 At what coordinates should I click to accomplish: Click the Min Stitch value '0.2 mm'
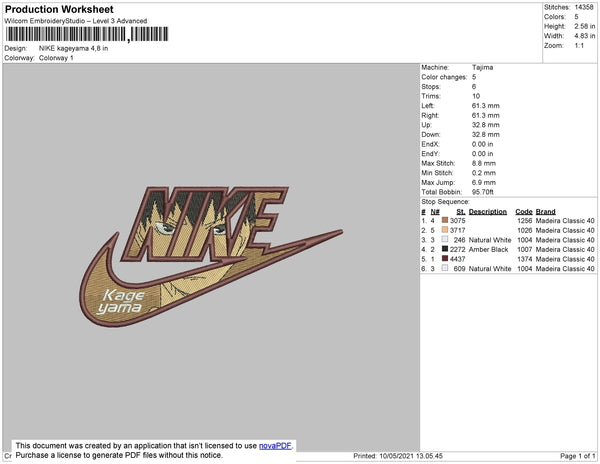484,173
